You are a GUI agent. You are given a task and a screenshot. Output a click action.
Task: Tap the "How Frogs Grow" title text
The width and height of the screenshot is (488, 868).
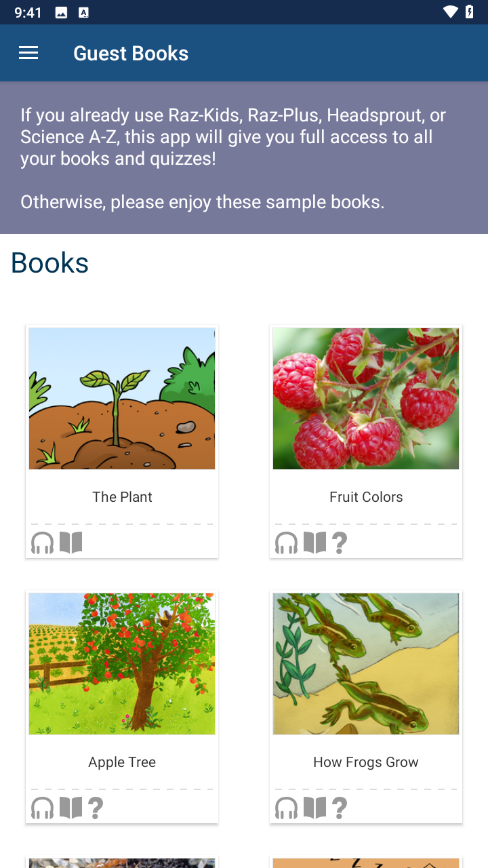click(366, 762)
